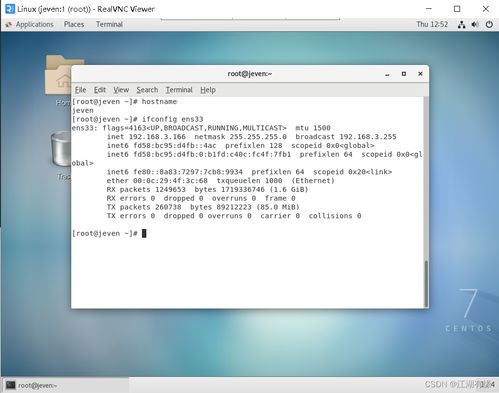The image size is (499, 393).
Task: Click the network connection status icon
Action: pyautogui.click(x=462, y=24)
